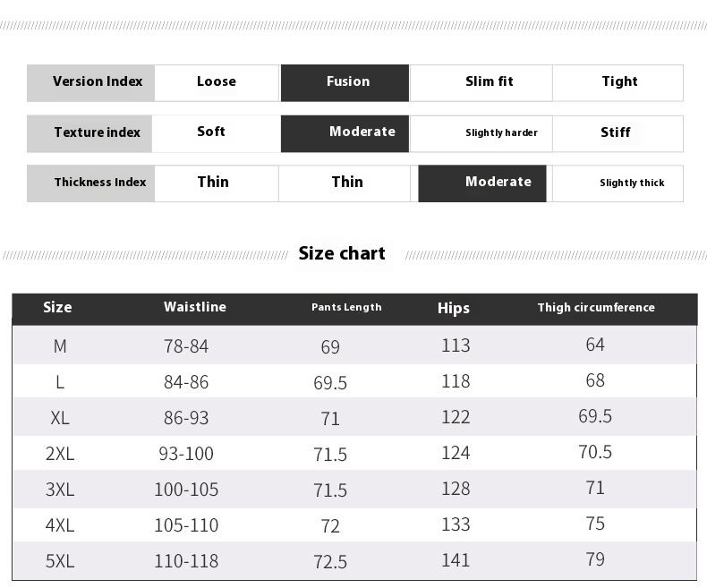Select the Slim fit option
Viewport: 707px width, 588px height.
click(x=490, y=82)
